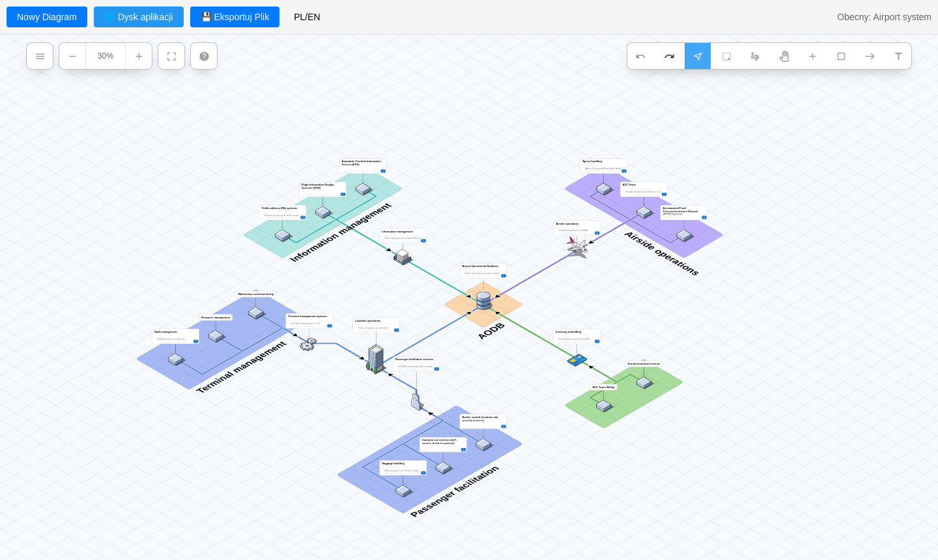The width and height of the screenshot is (938, 560).
Task: Activate the Select cursor tool
Action: (698, 56)
